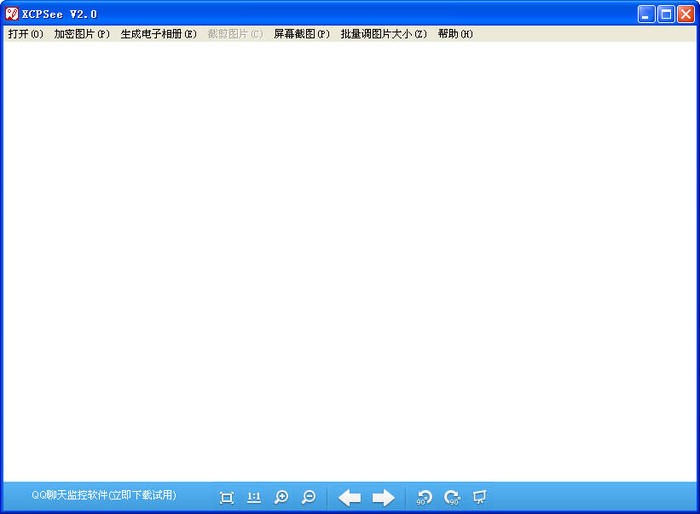700x514 pixels.
Task: Set the image to 1:1 actual size
Action: tap(254, 497)
